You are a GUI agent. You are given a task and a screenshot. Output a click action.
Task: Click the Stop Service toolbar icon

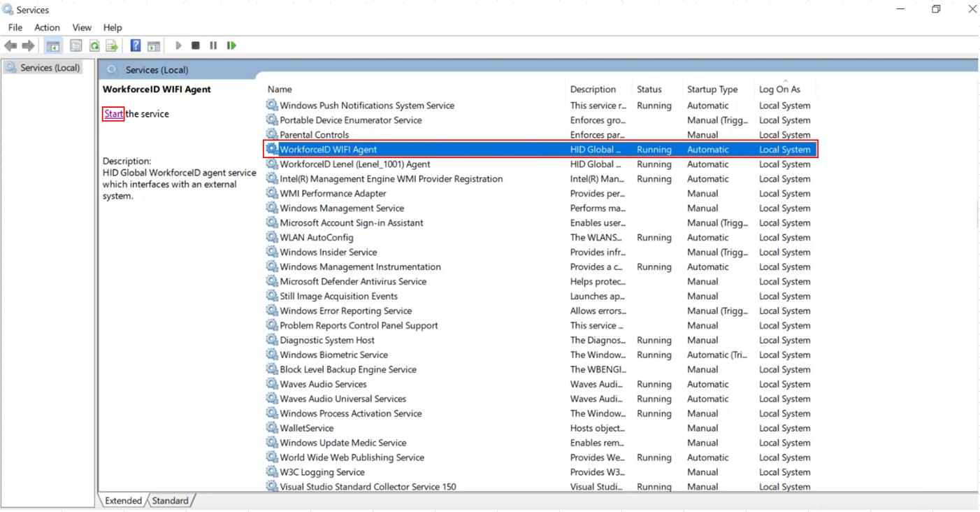(196, 45)
